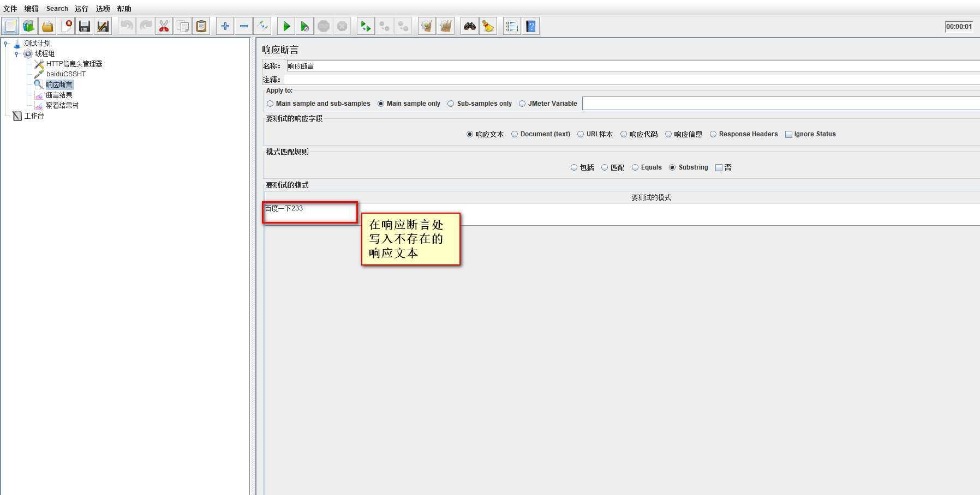Start test without pauses icon
This screenshot has height=495, width=980.
point(304,26)
